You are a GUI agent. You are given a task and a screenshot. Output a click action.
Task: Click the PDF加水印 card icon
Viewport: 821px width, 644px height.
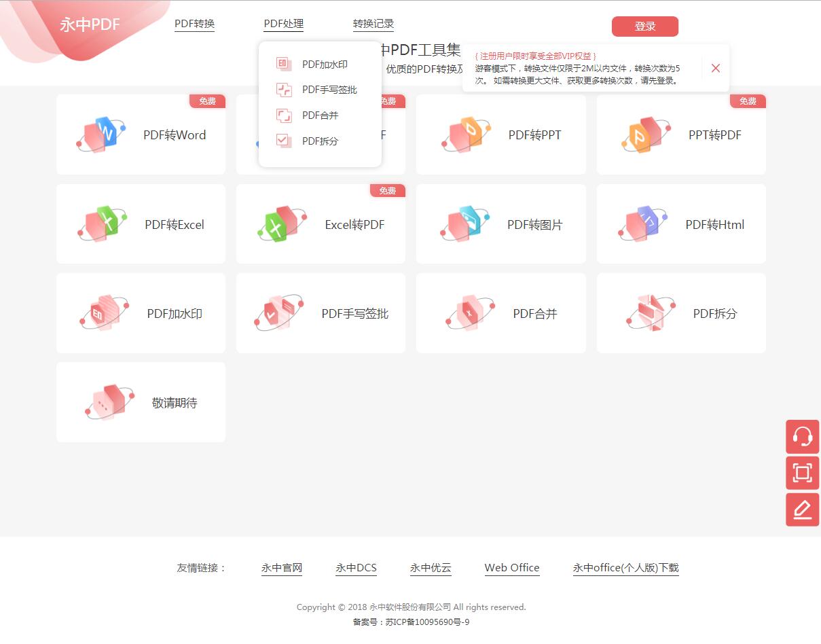pyautogui.click(x=103, y=313)
